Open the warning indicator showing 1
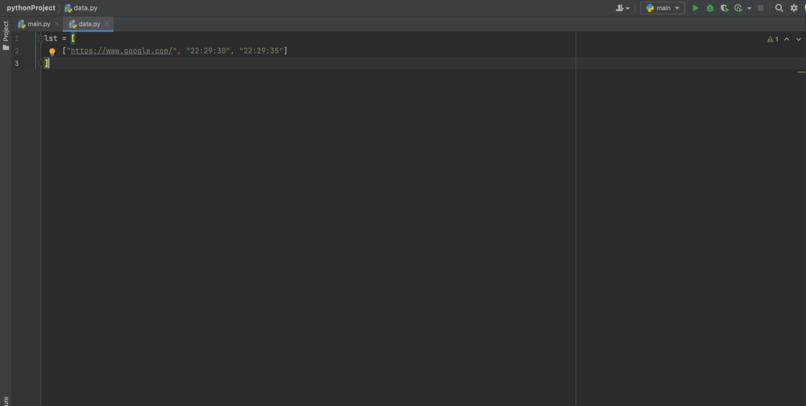This screenshot has width=806, height=406. [773, 39]
